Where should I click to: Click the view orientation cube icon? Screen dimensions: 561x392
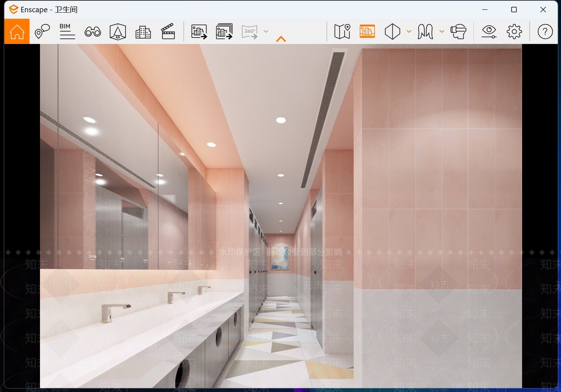(x=392, y=32)
